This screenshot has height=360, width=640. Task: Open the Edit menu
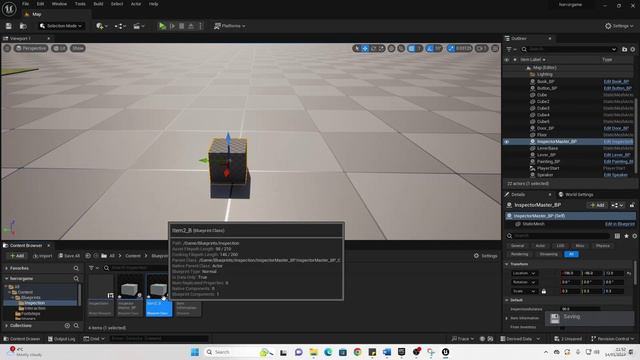pos(40,4)
